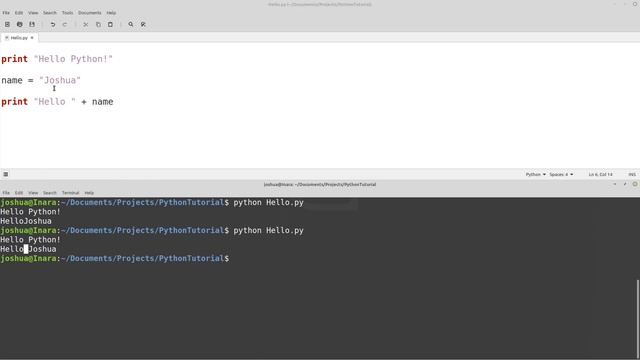Click the Open file toolbar icon
This screenshot has width=640, height=360.
pyautogui.click(x=20, y=24)
